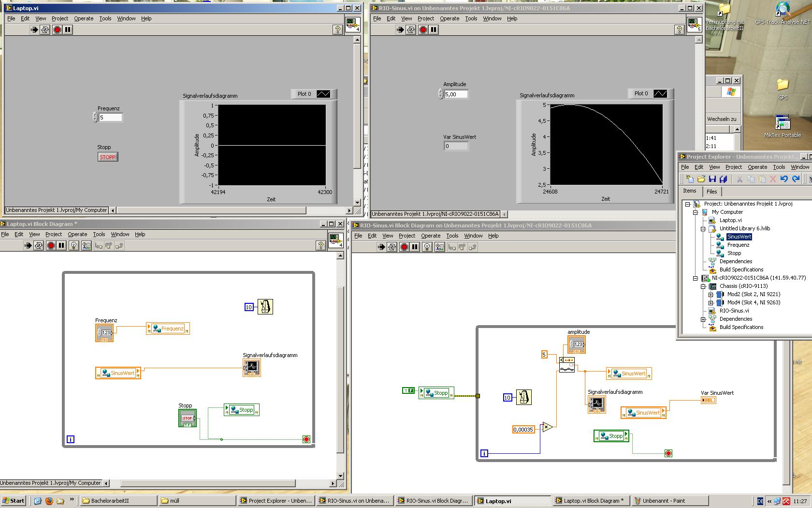Run continuously in RIO-Sinus.vi Block Diagram toolbar
Viewport: 812px width, 508px height.
point(392,247)
